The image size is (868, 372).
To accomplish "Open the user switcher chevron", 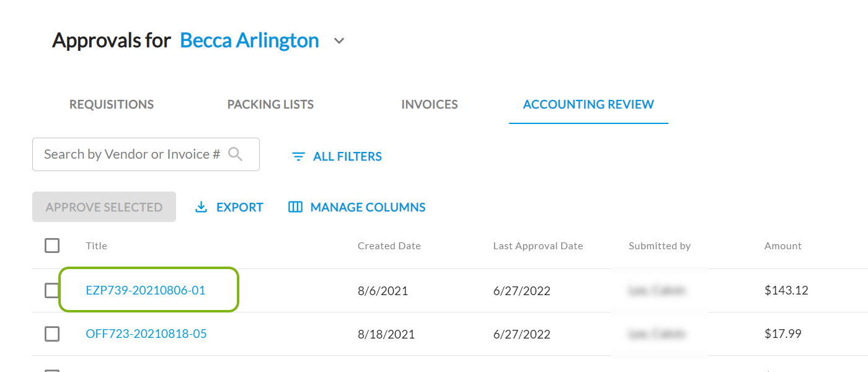I will tap(339, 41).
